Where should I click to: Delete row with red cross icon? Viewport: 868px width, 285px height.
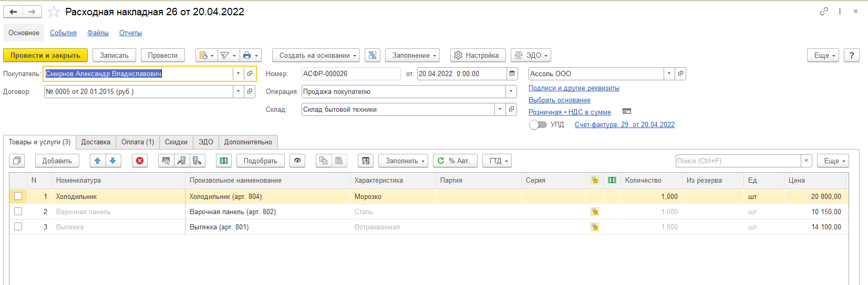140,161
